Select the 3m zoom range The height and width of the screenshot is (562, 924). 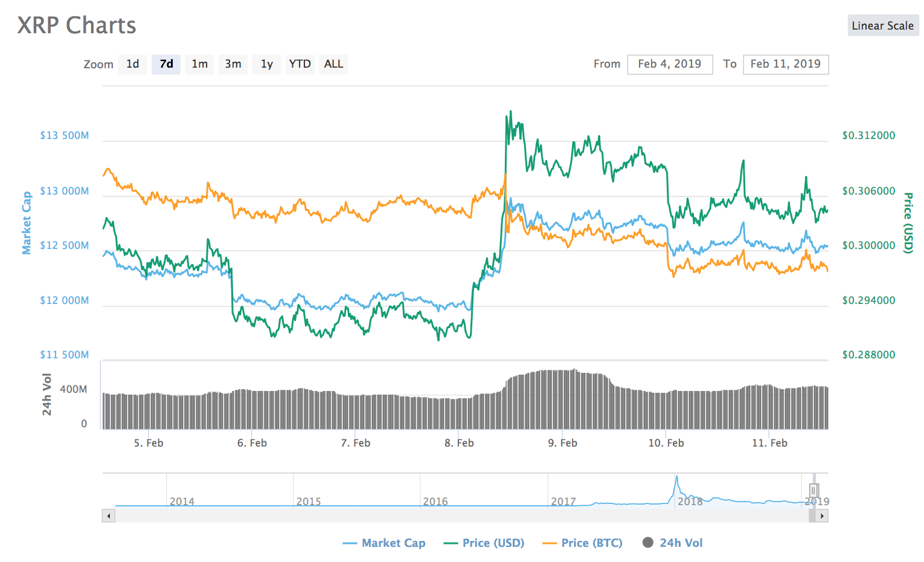233,64
